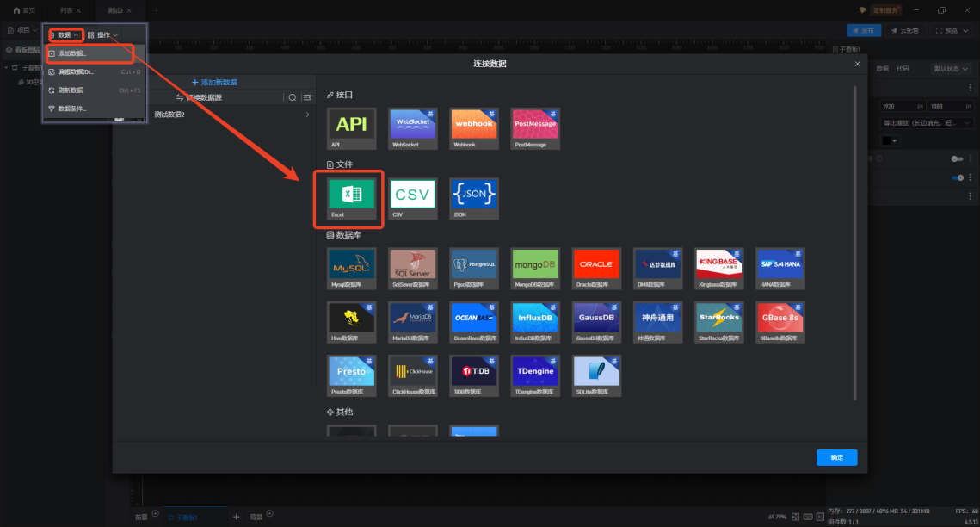The width and height of the screenshot is (980, 527).
Task: Select the TiDB database tile
Action: pos(473,375)
